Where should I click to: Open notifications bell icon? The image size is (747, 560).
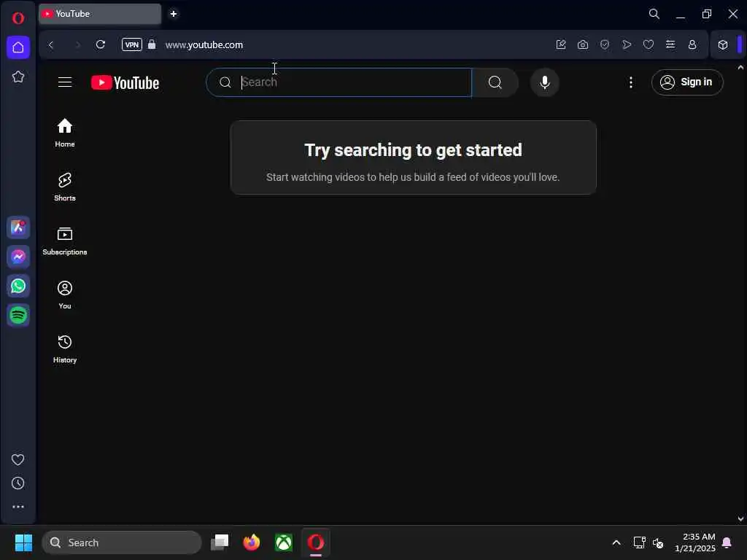727,542
